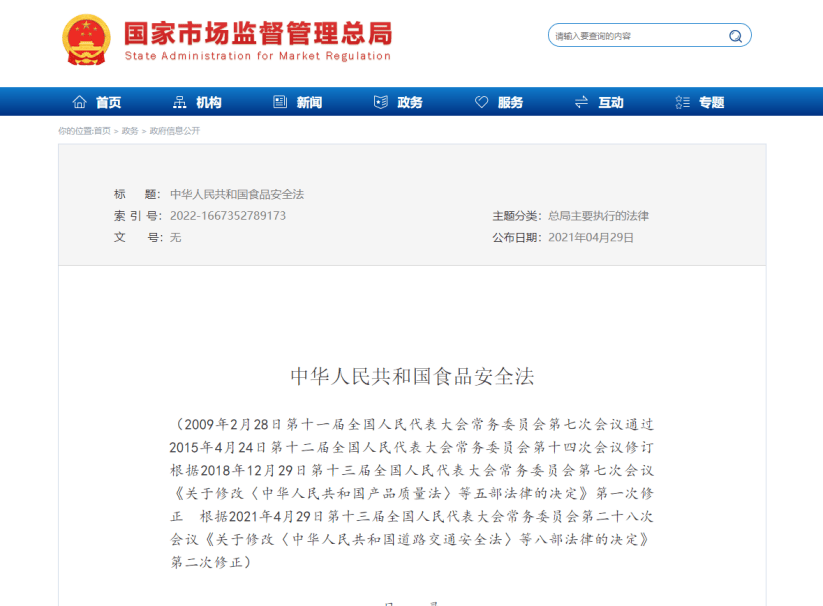
Task: Click the arrows icon beside 互动
Action: click(581, 102)
